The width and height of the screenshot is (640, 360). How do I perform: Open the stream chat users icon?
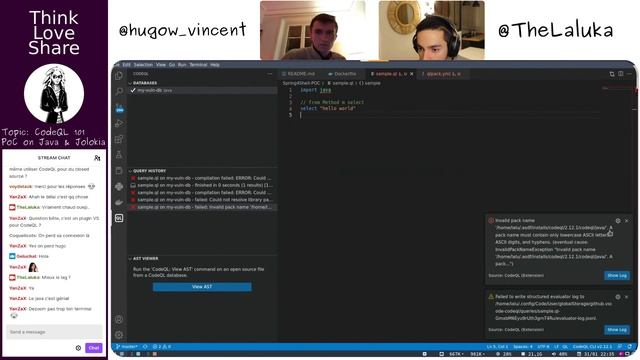click(97, 158)
